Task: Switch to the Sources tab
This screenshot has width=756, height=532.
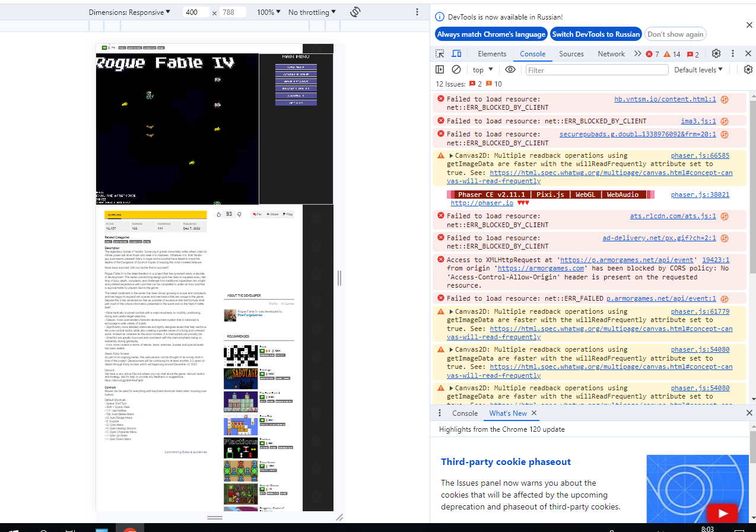Action: pos(571,53)
